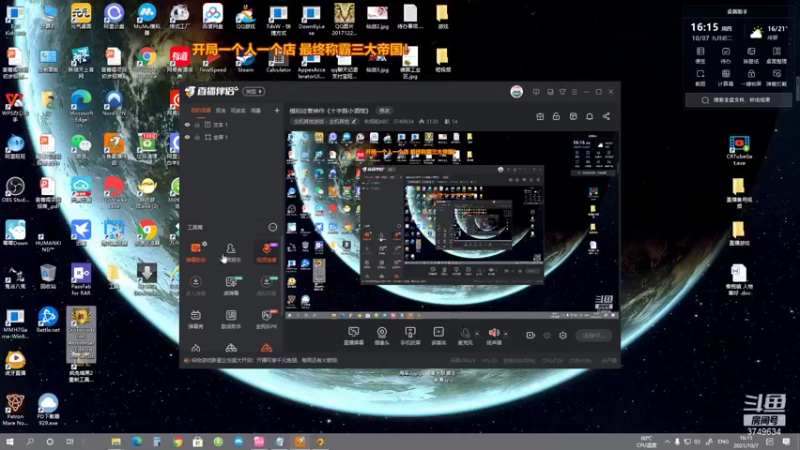Open the hamburger menu in title bar
The width and height of the screenshot is (800, 450).
pos(574,92)
